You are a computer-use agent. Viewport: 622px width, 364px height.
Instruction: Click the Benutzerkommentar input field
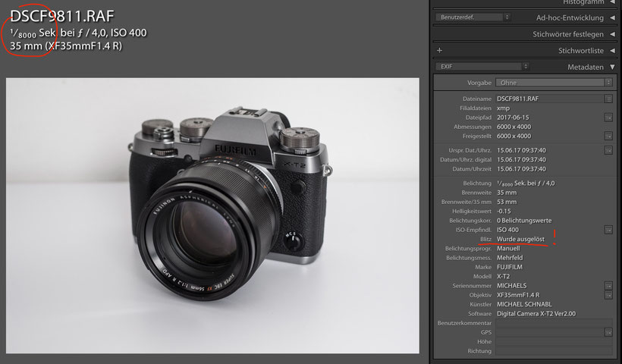(554, 323)
